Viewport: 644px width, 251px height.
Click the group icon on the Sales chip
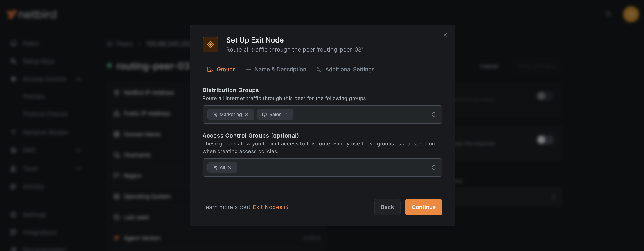(264, 114)
